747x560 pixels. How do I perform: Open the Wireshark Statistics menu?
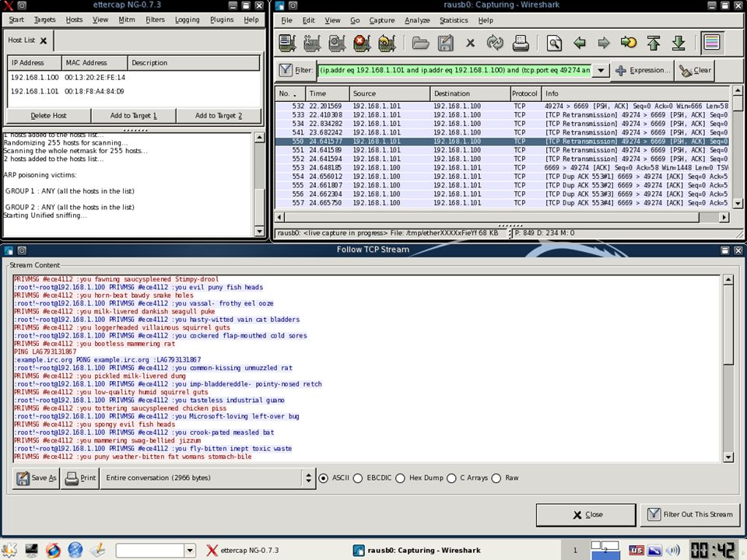[x=454, y=20]
